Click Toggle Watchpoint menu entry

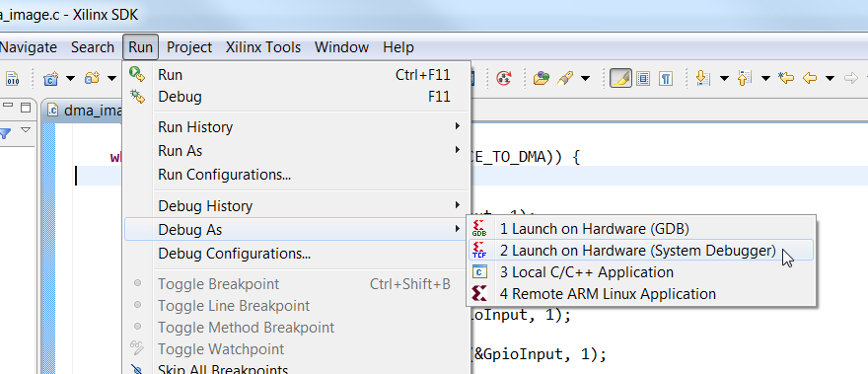297,349
